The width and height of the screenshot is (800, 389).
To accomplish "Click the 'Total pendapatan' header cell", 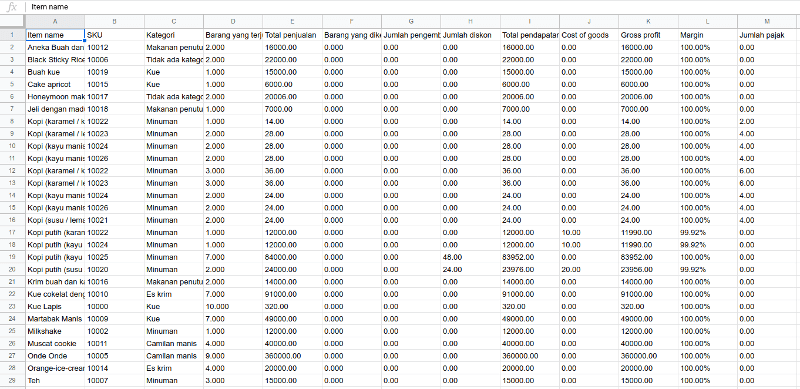I will tap(530, 35).
